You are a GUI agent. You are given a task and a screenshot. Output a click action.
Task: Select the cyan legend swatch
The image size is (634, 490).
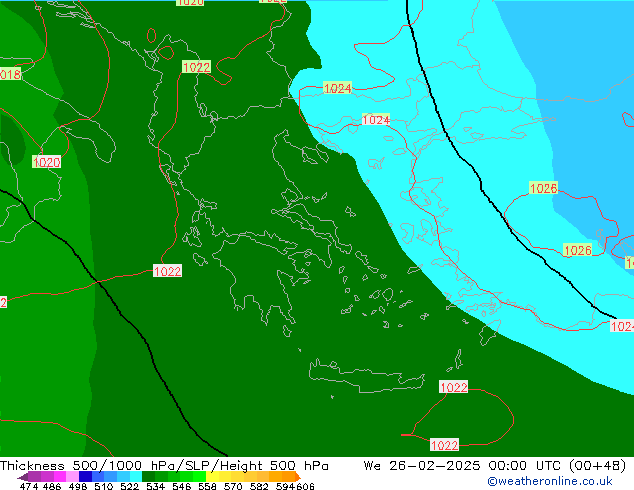point(136,476)
